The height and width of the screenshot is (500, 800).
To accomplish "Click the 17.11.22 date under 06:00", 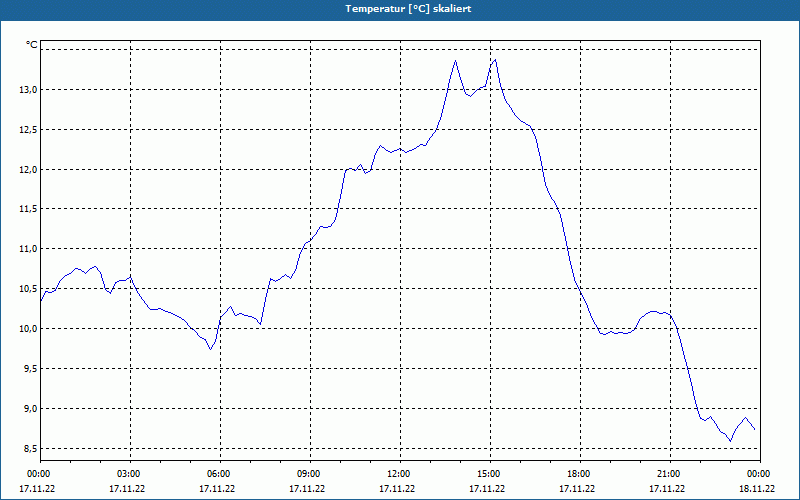I will pos(217,488).
